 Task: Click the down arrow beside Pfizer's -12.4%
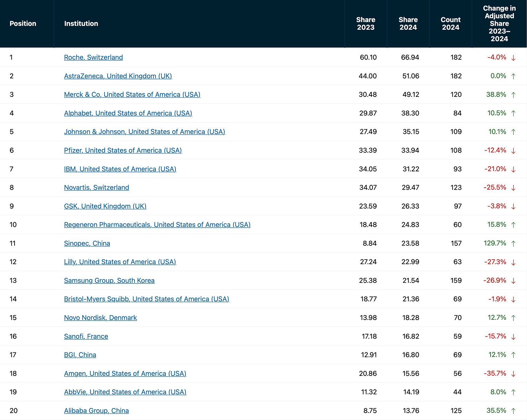point(513,151)
